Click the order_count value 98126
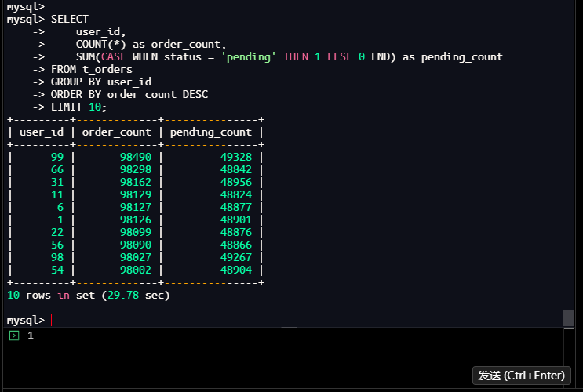Image resolution: width=583 pixels, height=392 pixels. tap(136, 220)
